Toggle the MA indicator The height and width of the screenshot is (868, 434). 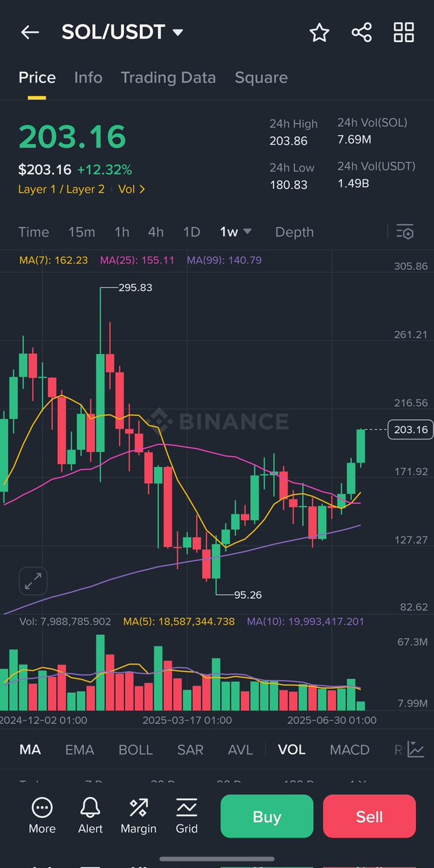click(x=30, y=749)
